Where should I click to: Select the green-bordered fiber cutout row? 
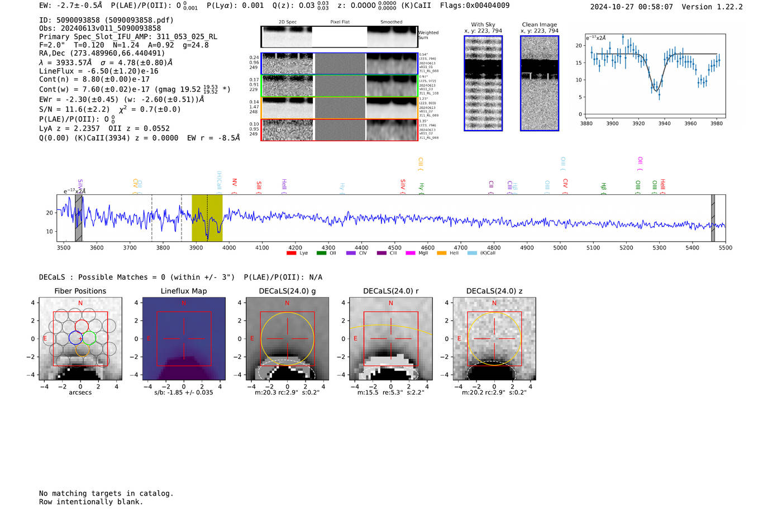pos(340,85)
